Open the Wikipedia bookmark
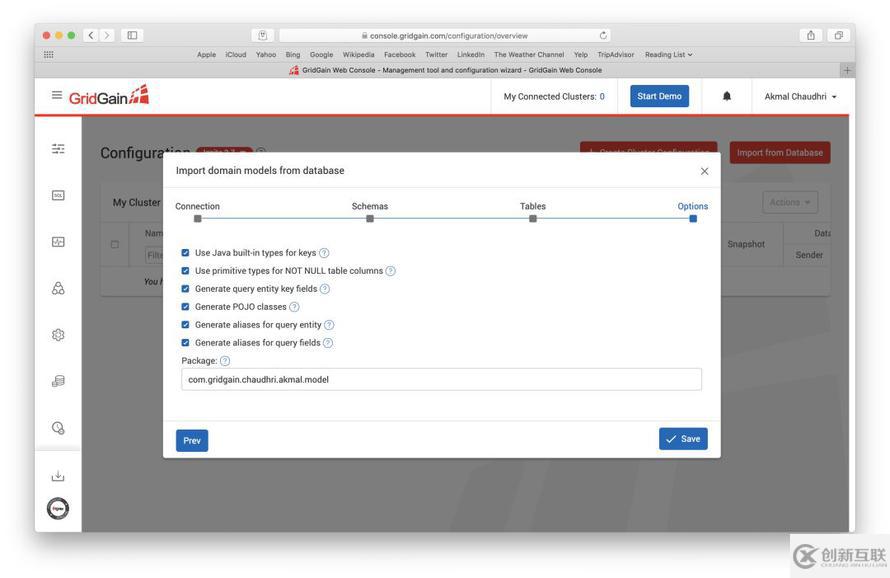890x578 pixels. [x=358, y=55]
